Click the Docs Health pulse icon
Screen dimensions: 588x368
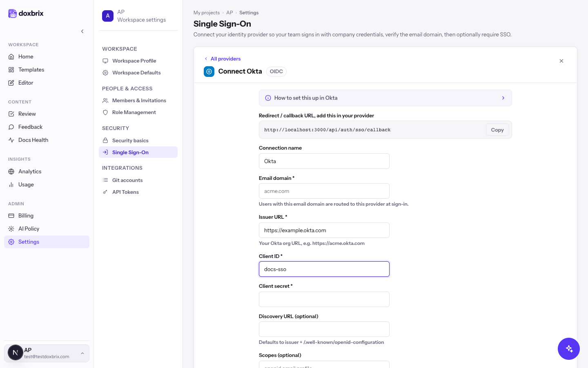(11, 140)
